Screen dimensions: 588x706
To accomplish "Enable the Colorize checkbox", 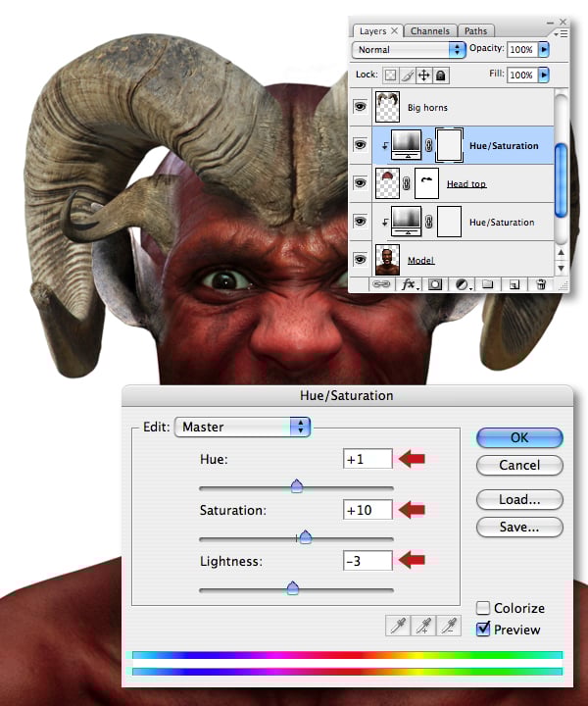I will click(x=483, y=608).
